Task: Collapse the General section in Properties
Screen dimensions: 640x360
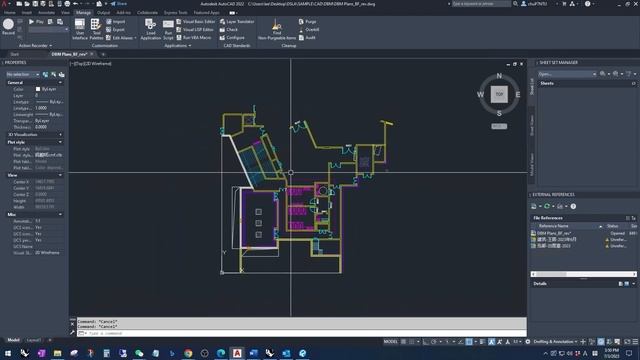Action: pos(60,82)
